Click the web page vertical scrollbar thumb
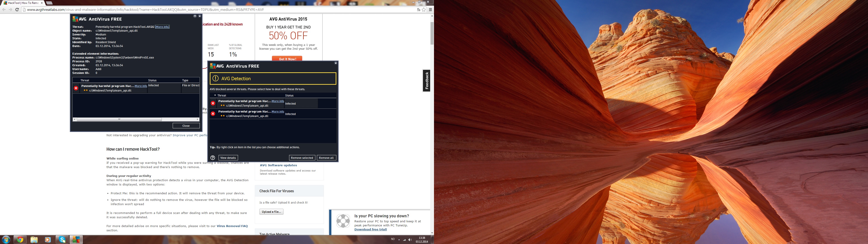 [x=432, y=33]
